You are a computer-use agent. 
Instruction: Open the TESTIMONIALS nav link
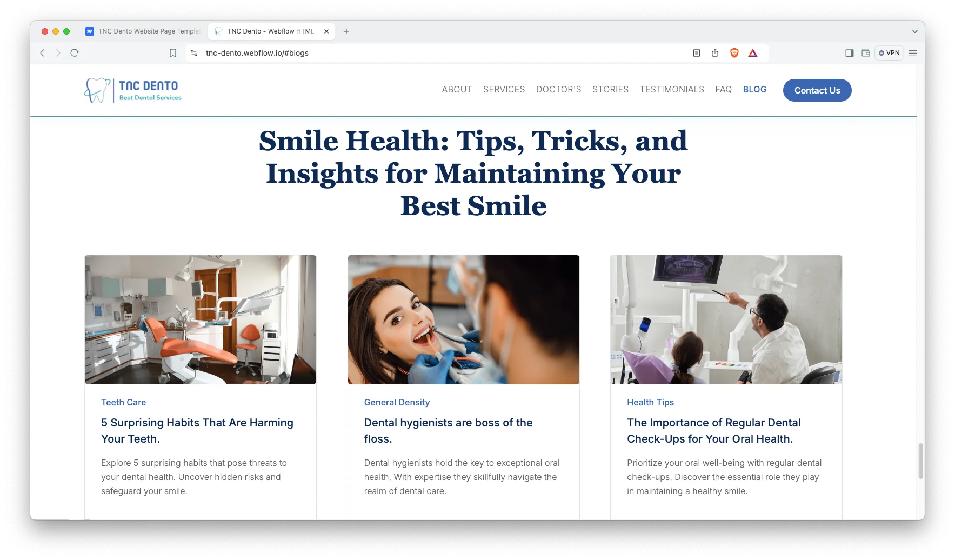coord(672,90)
